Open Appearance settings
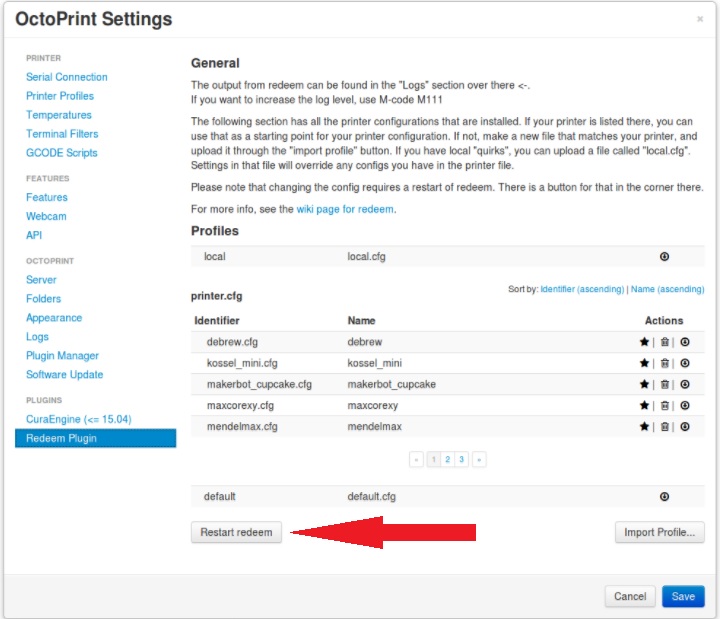This screenshot has width=720, height=619. pos(54,318)
